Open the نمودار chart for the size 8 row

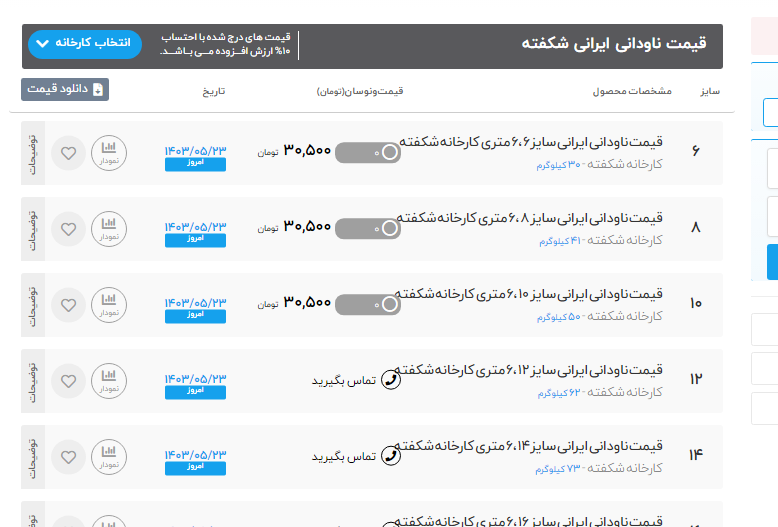click(x=109, y=229)
